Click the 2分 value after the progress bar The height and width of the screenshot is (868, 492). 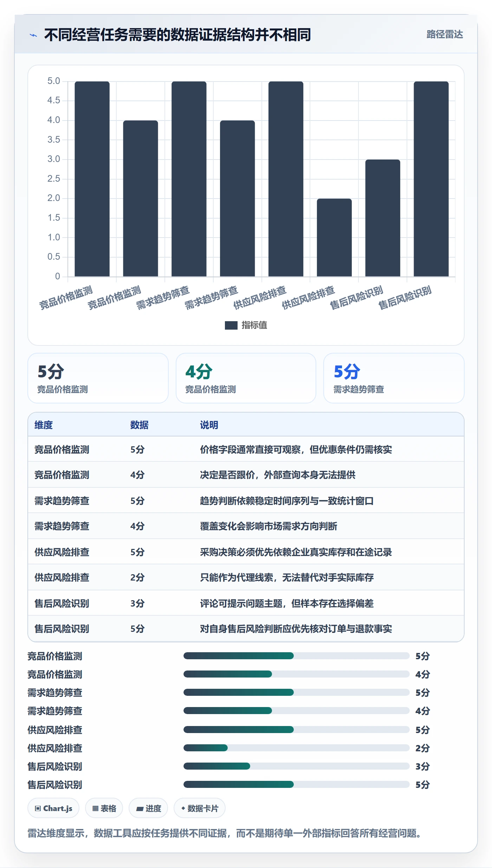(x=422, y=748)
